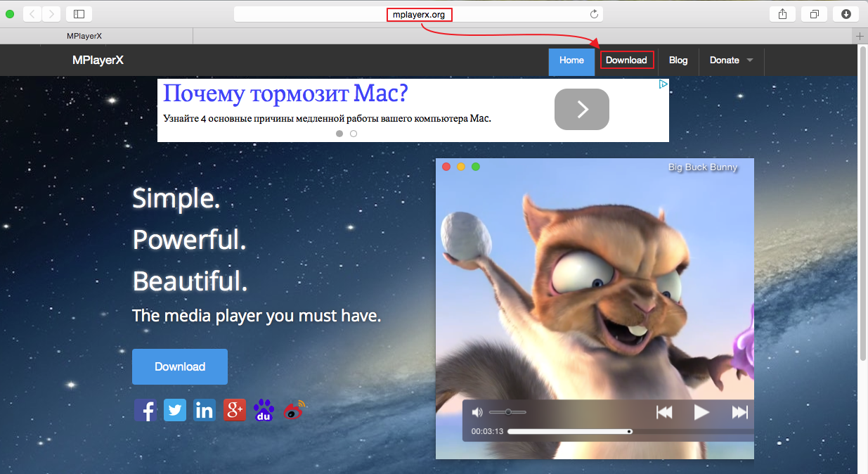
Task: Open the 'Почему тормозит Mac?' ad headline
Action: coord(286,93)
